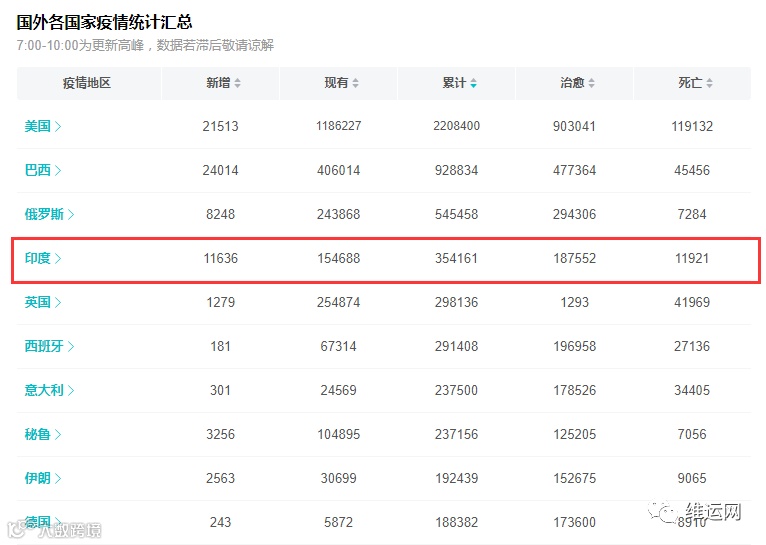Click the 疫情地区 column header

pyautogui.click(x=87, y=83)
